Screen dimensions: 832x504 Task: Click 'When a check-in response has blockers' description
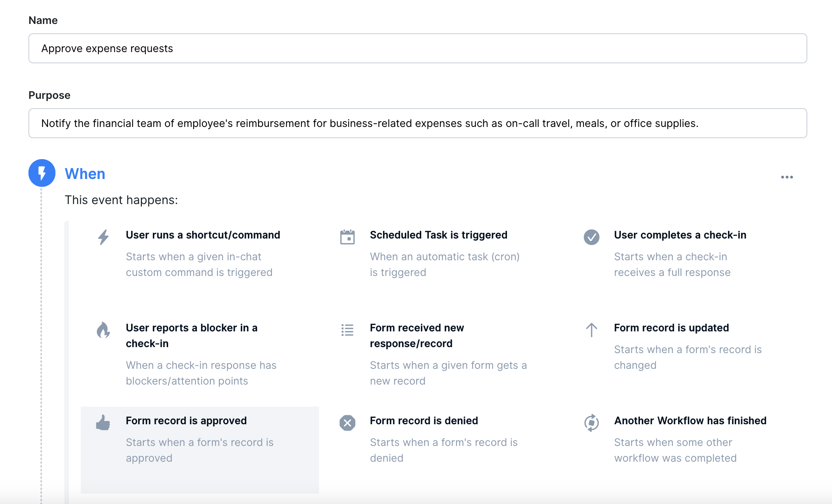point(201,373)
